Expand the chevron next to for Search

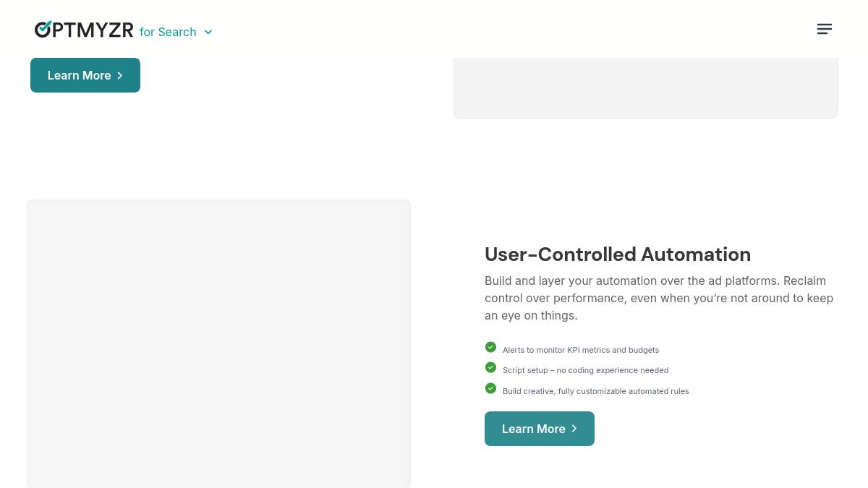[208, 32]
